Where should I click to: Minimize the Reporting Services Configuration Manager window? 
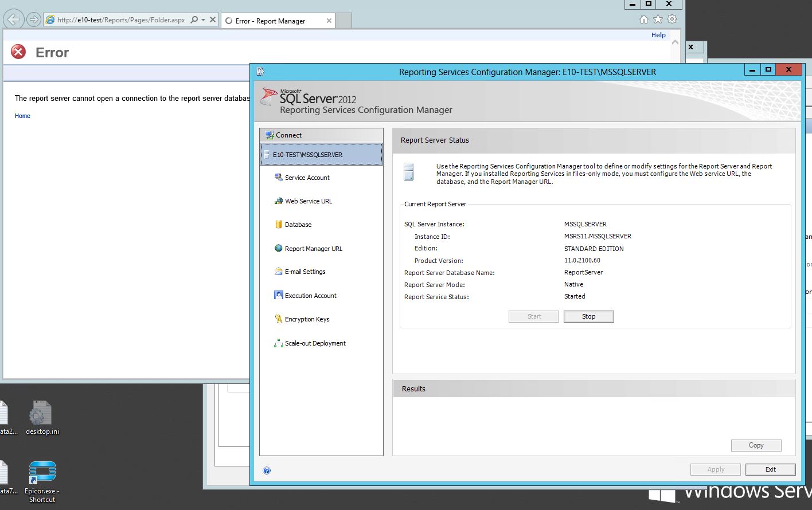click(x=752, y=69)
